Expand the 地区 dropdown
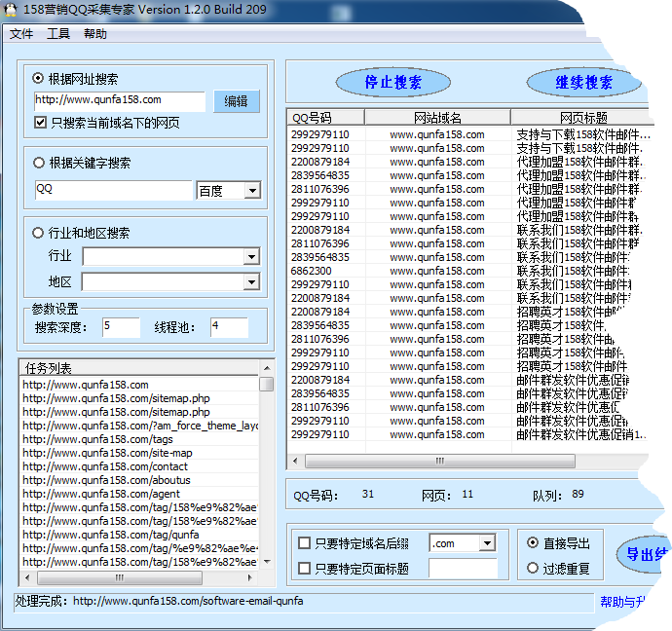The height and width of the screenshot is (631, 672). click(x=251, y=281)
